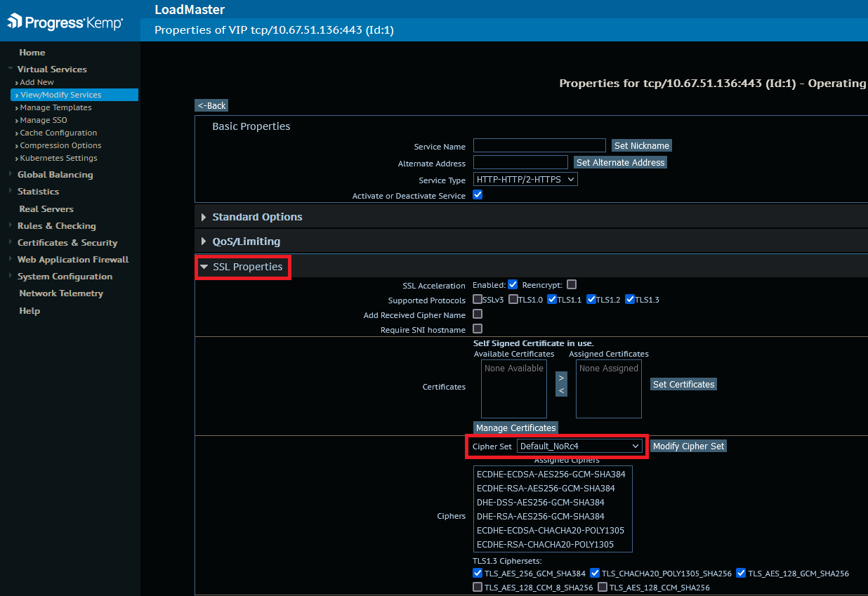
Task: Open Network Telemetry in sidebar
Action: (61, 293)
